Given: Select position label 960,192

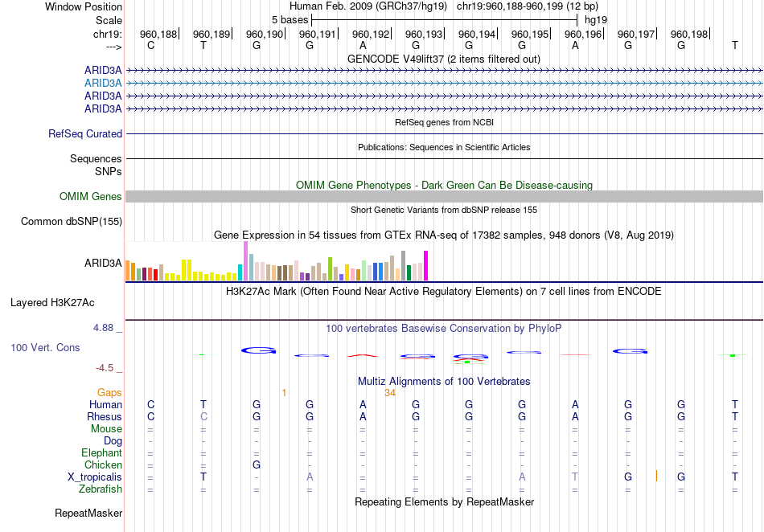Looking at the screenshot, I should click(x=371, y=34).
